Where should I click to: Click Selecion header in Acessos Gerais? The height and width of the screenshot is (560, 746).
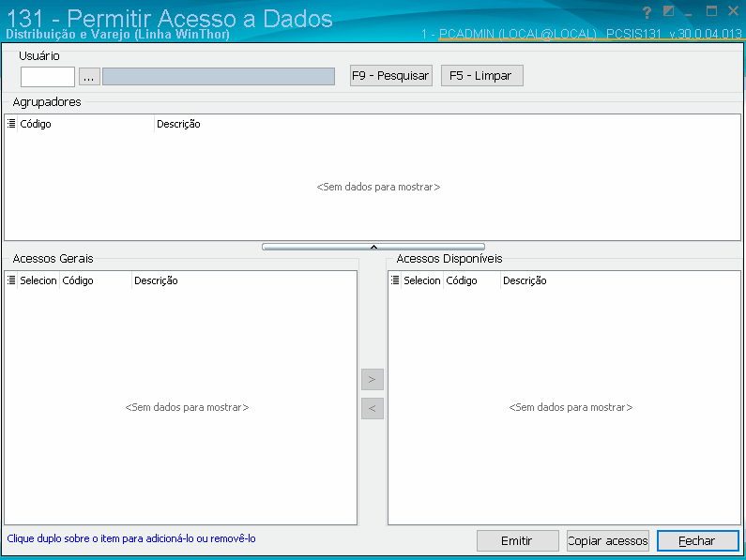pyautogui.click(x=38, y=280)
